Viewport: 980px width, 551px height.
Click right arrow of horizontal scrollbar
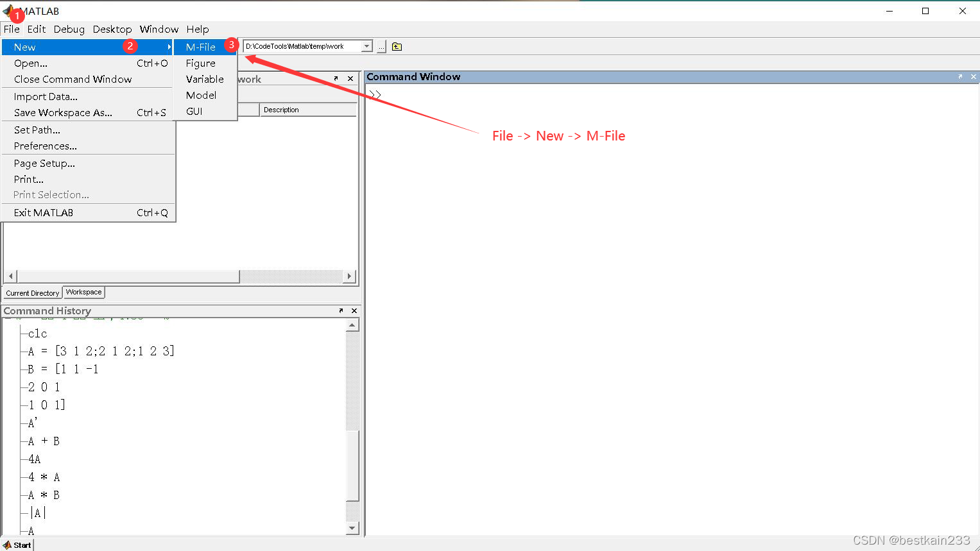point(349,276)
